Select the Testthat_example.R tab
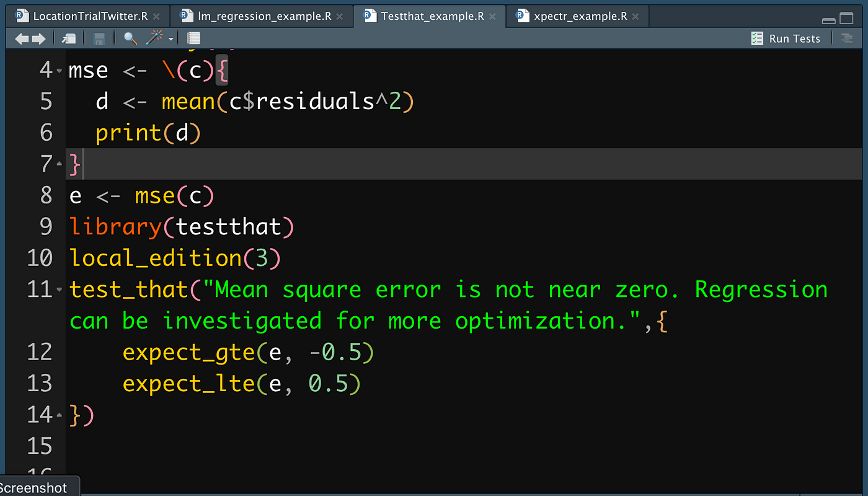 (x=432, y=16)
